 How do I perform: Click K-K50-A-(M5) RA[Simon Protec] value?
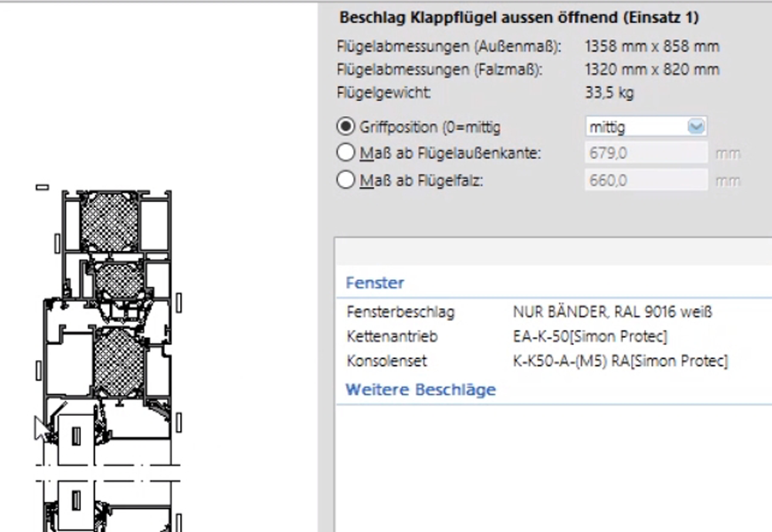[619, 361]
